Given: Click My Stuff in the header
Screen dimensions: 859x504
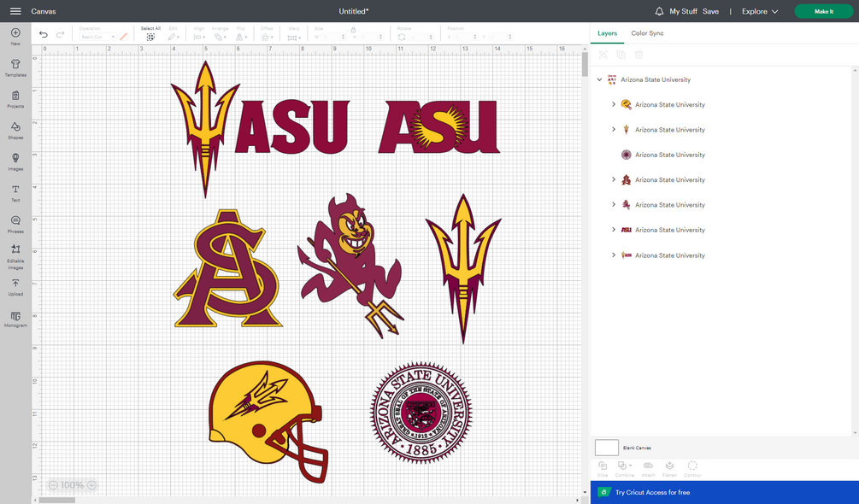Looking at the screenshot, I should click(x=683, y=11).
